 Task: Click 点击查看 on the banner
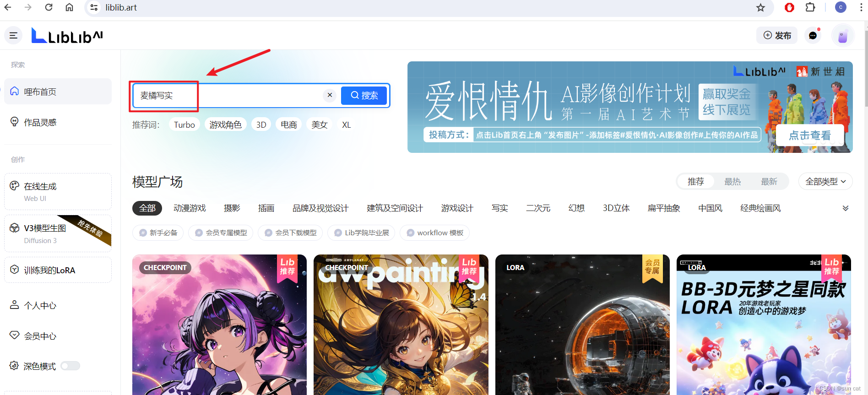click(x=810, y=135)
